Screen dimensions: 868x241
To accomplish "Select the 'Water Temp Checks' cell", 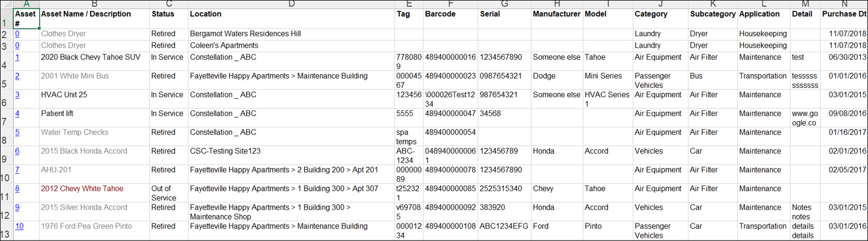I will point(75,132).
